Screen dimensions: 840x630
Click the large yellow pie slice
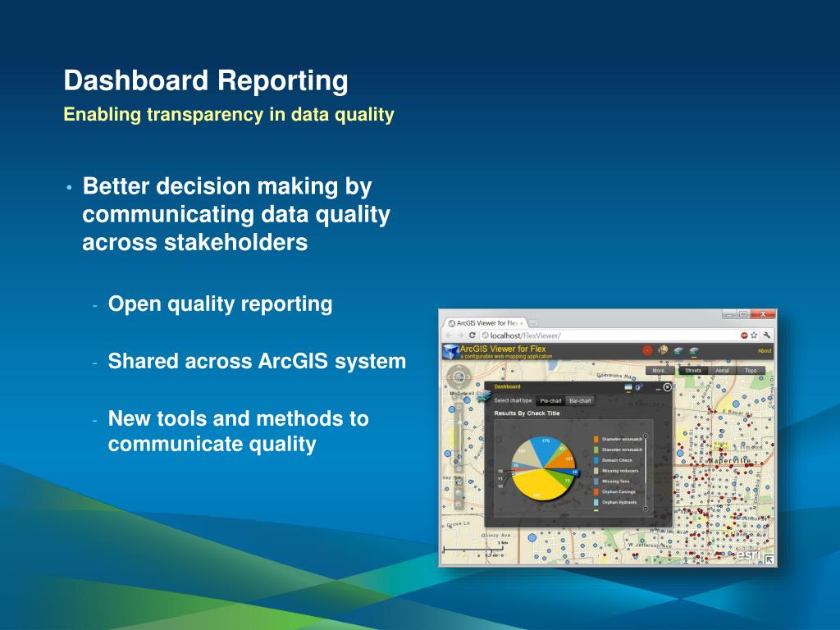click(538, 485)
